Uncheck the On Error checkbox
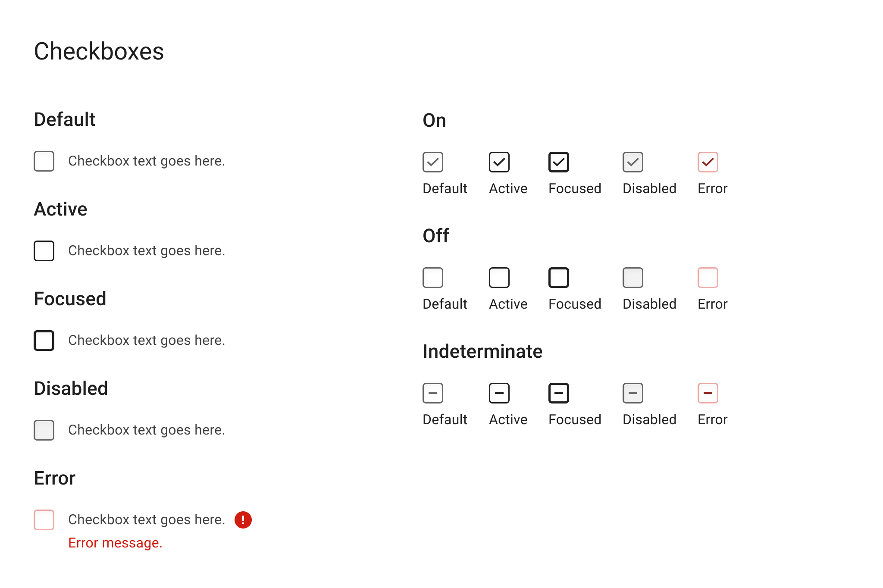 point(708,162)
